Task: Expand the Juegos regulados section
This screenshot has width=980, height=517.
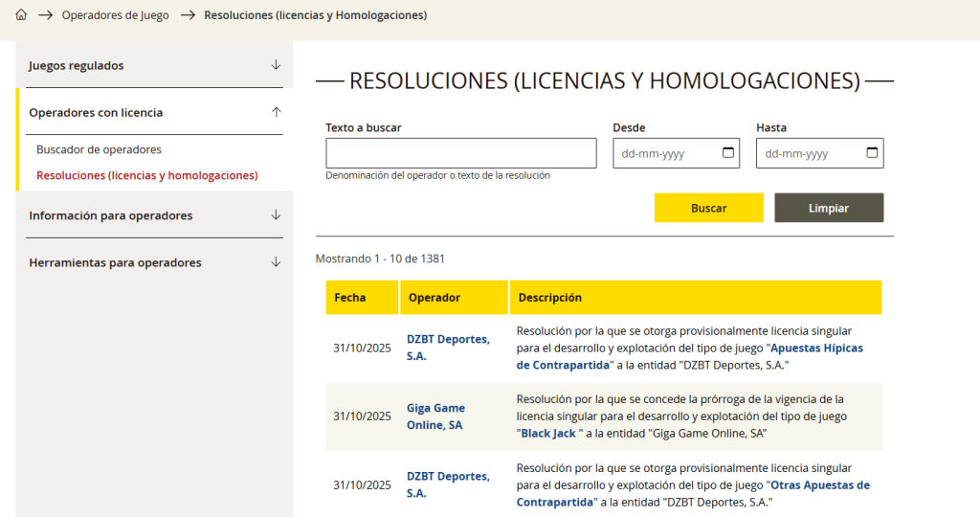Action: coord(276,65)
